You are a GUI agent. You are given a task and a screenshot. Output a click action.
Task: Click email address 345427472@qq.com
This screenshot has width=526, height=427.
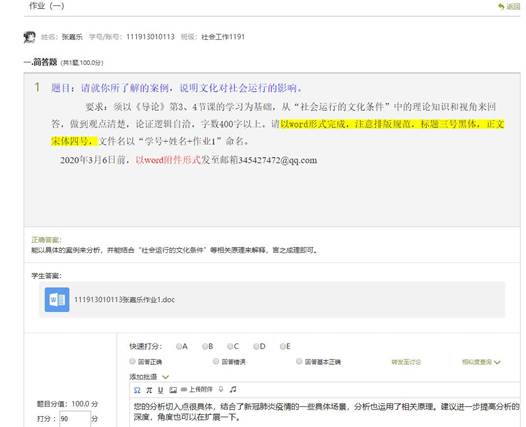pyautogui.click(x=277, y=160)
